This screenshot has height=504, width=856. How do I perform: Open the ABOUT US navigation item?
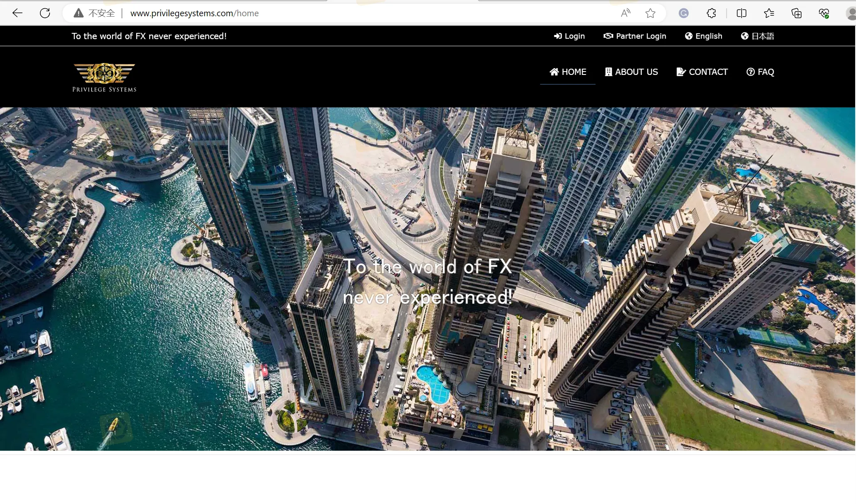click(631, 72)
